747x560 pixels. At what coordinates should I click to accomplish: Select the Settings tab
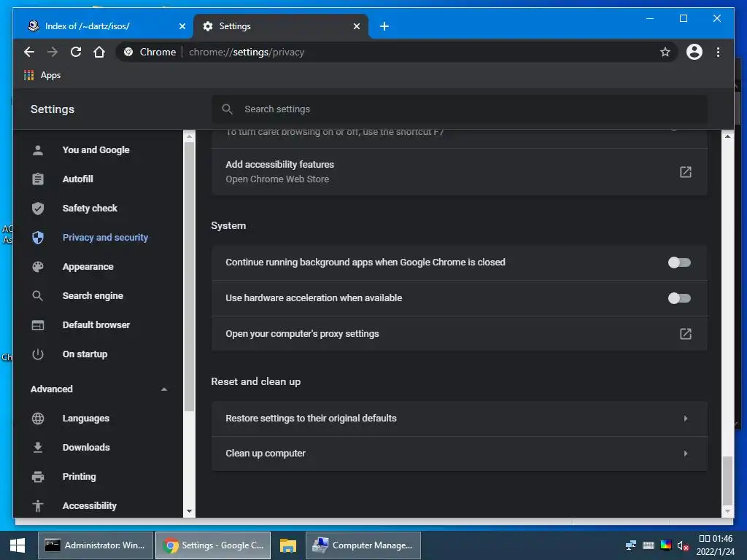(x=281, y=26)
